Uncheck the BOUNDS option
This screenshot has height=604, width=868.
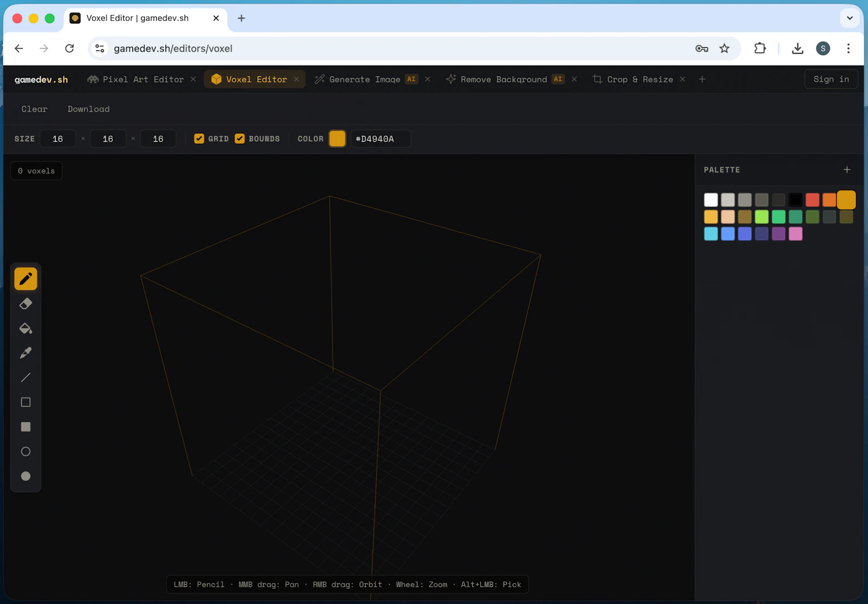click(240, 138)
